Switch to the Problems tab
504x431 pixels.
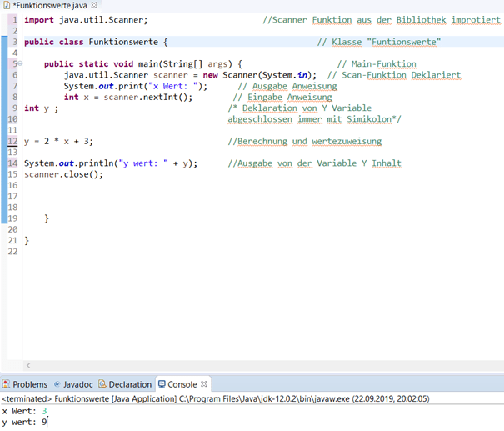click(30, 384)
